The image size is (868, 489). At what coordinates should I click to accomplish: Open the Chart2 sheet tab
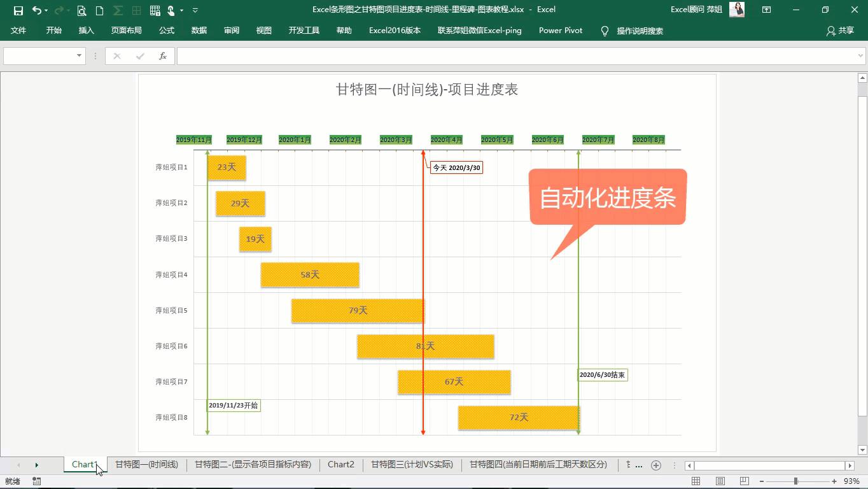pos(341,464)
